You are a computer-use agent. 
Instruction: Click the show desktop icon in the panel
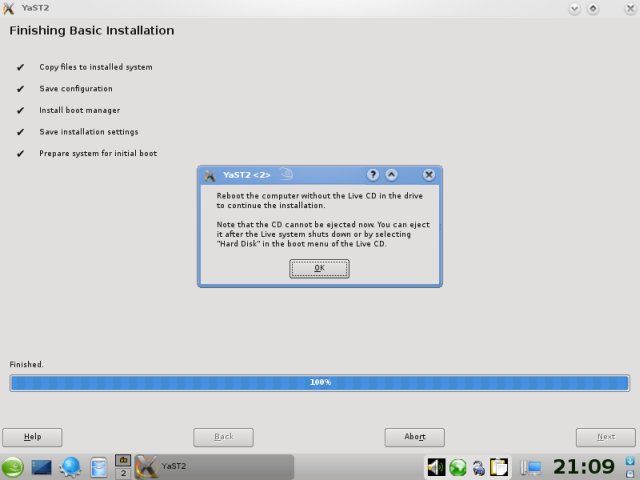tap(42, 467)
